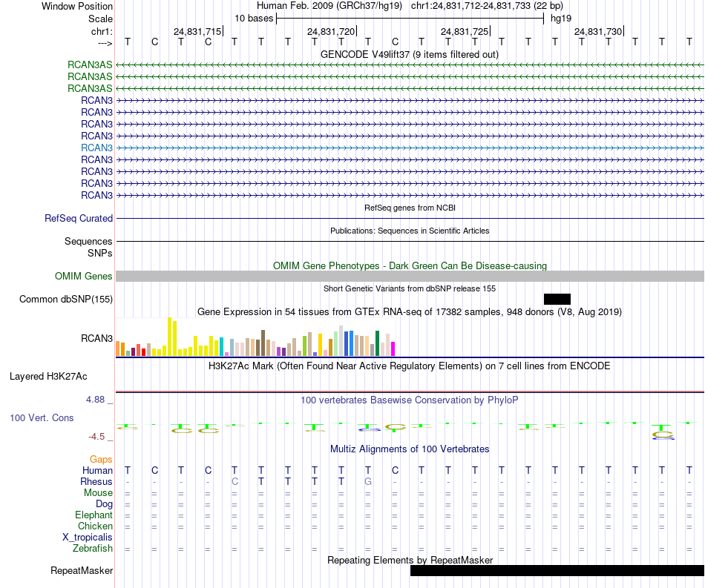Screen dimensions: 705x588
Task: Click the magenta bar in GTEx chart
Action: point(393,349)
